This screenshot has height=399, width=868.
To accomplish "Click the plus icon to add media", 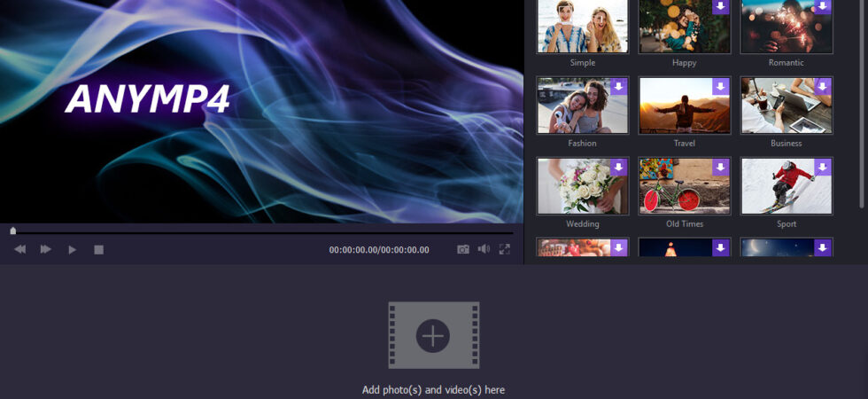I will [433, 336].
